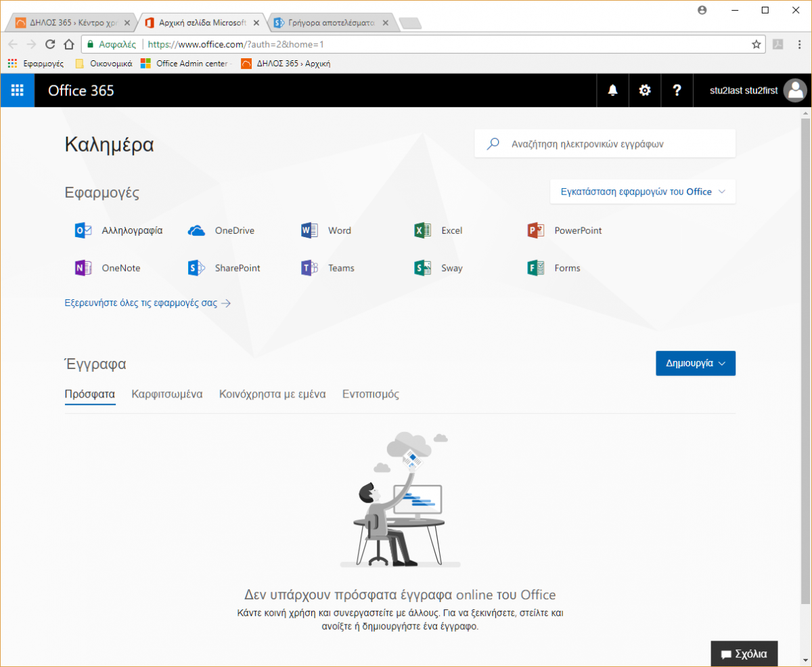Open Excel via its text label
The image size is (812, 667).
click(452, 230)
